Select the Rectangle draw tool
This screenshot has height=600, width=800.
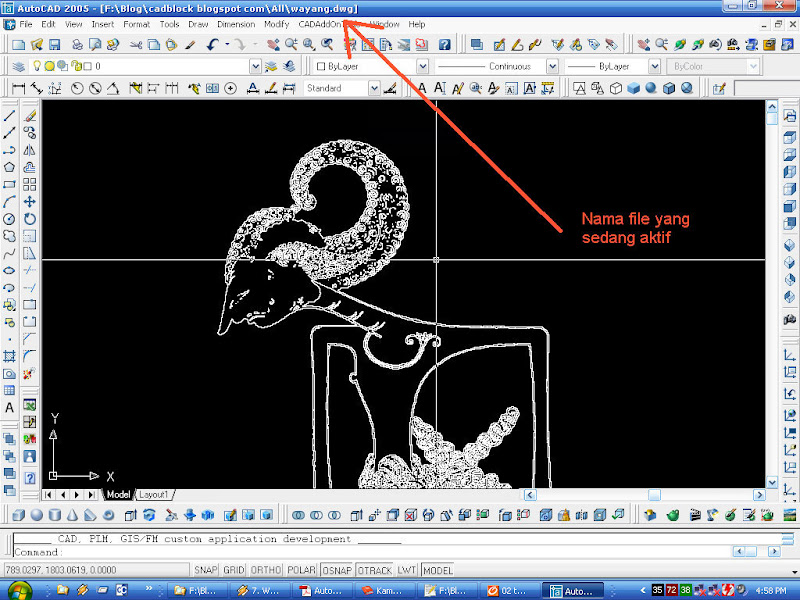click(x=9, y=185)
